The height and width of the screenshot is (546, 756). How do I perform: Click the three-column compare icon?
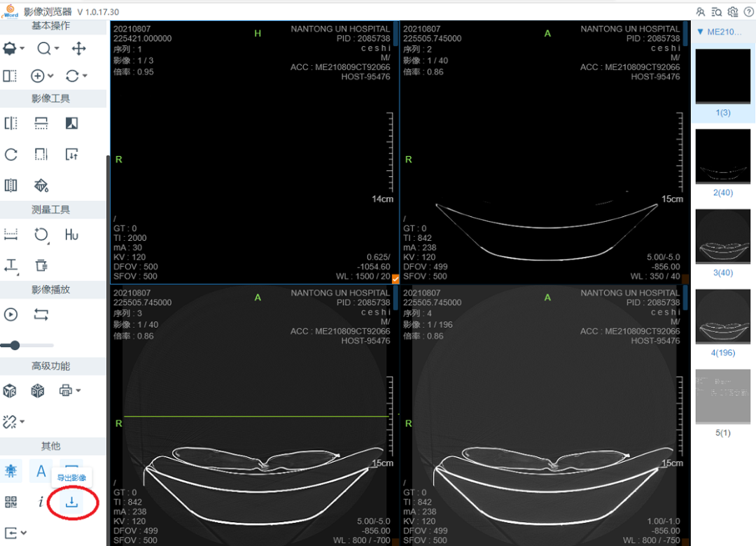(x=10, y=185)
